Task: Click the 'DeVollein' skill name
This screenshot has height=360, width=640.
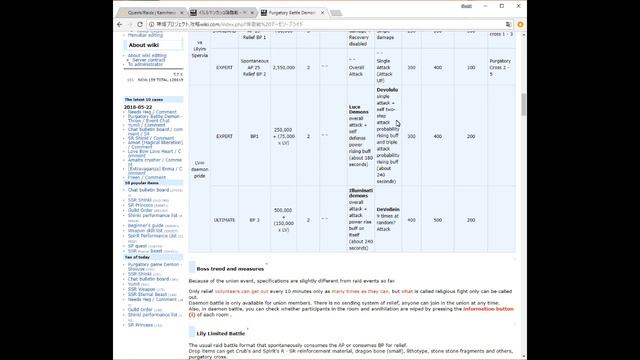Action: [388, 210]
